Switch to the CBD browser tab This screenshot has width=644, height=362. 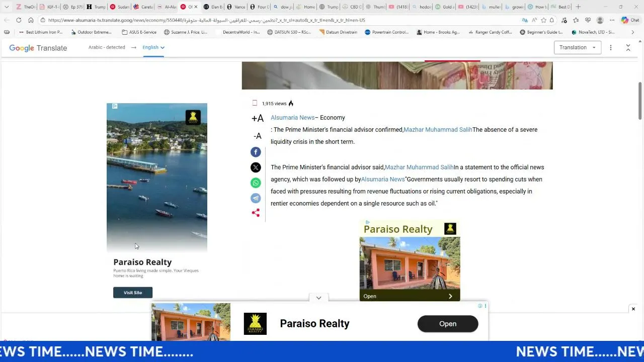(352, 7)
